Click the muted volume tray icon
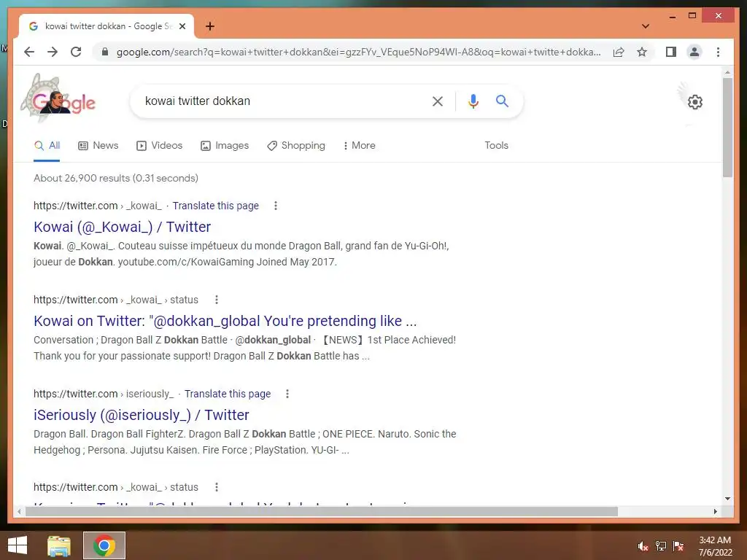The image size is (747, 560). pos(643,546)
